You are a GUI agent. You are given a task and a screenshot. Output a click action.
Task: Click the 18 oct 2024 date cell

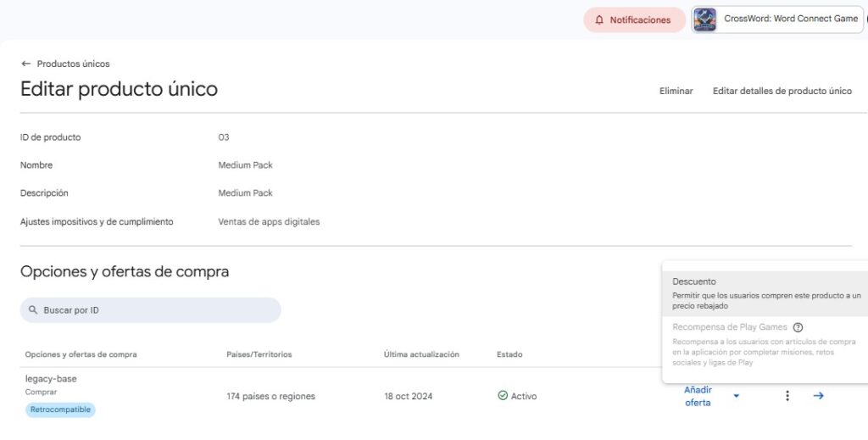coord(409,396)
